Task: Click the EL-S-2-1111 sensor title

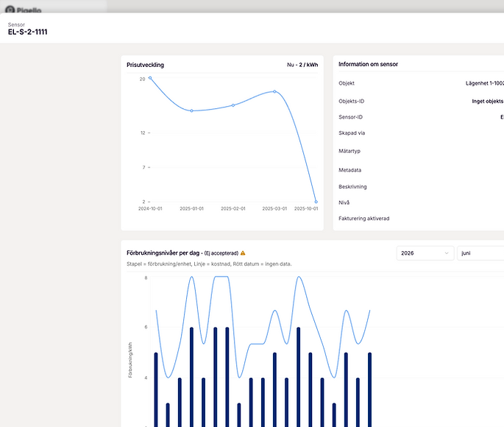Action: click(28, 32)
